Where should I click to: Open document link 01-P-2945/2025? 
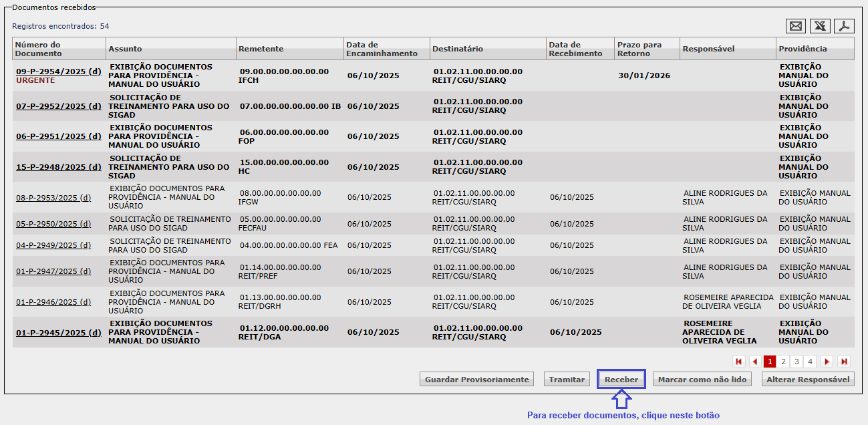coord(58,333)
